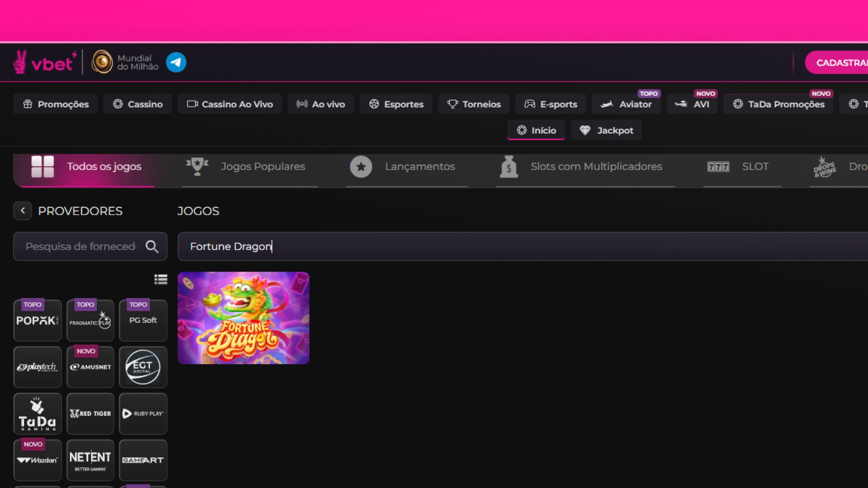This screenshot has width=868, height=488.
Task: Click the vbet logo
Action: (45, 62)
